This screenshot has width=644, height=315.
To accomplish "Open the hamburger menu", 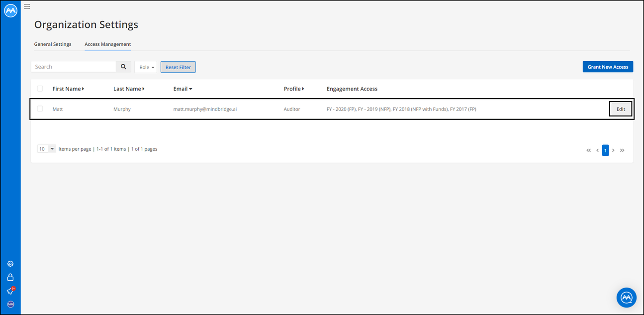I will pyautogui.click(x=27, y=6).
